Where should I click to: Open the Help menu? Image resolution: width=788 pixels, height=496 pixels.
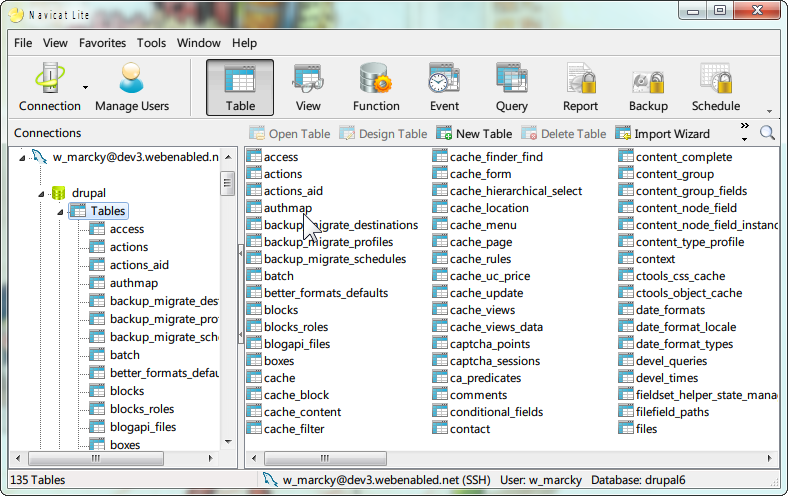[x=244, y=43]
